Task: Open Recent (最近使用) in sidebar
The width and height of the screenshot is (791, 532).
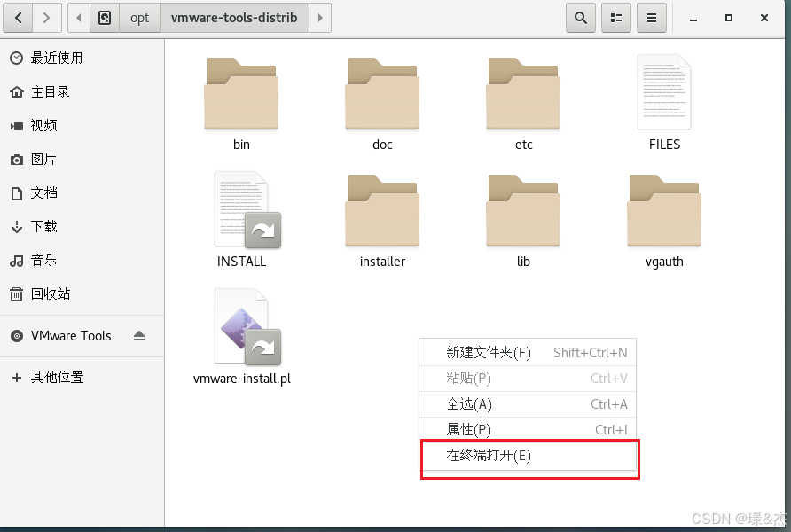Action: pyautogui.click(x=82, y=58)
